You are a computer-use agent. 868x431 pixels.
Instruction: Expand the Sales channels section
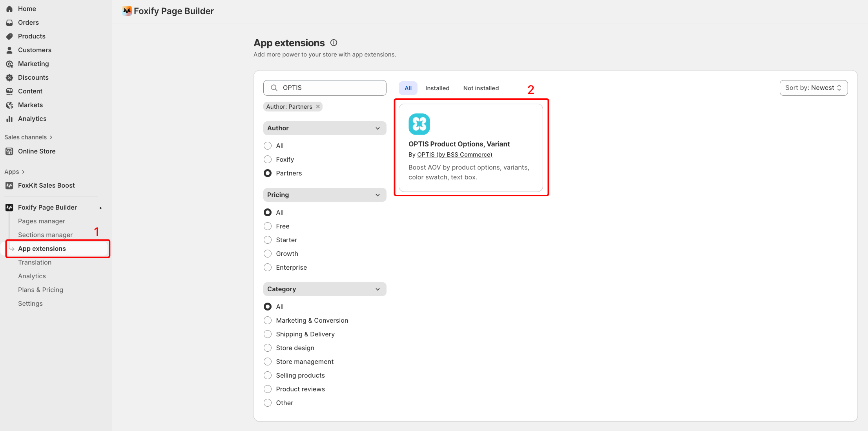28,137
